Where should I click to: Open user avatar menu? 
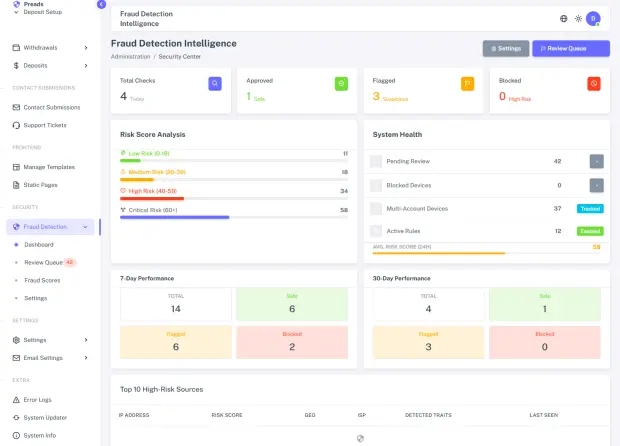[593, 19]
